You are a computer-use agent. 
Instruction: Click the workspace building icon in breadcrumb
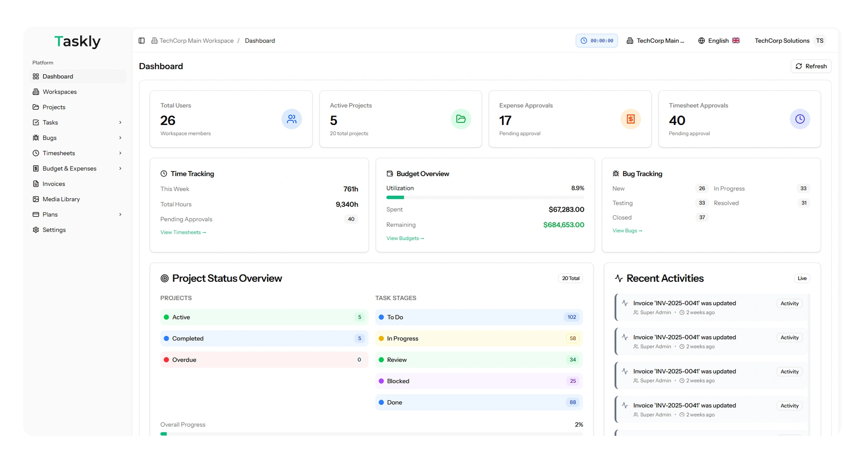tap(154, 40)
